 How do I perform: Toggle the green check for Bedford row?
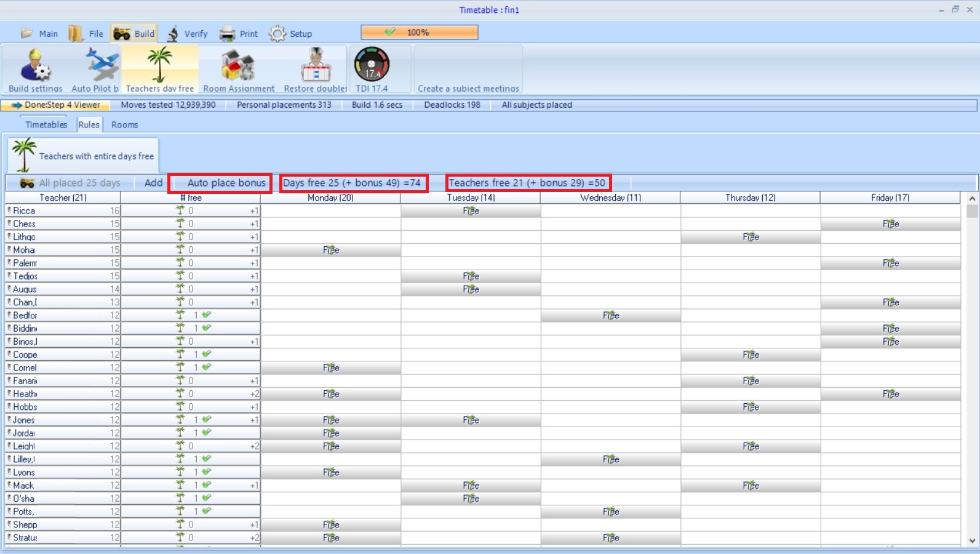click(x=207, y=315)
